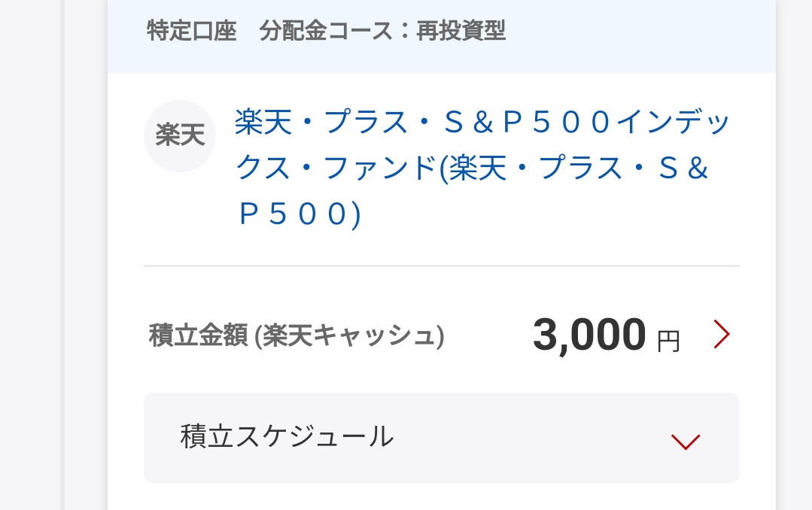The height and width of the screenshot is (510, 812).
Task: Click the red right chevron beside 3,000 円
Action: point(722,334)
